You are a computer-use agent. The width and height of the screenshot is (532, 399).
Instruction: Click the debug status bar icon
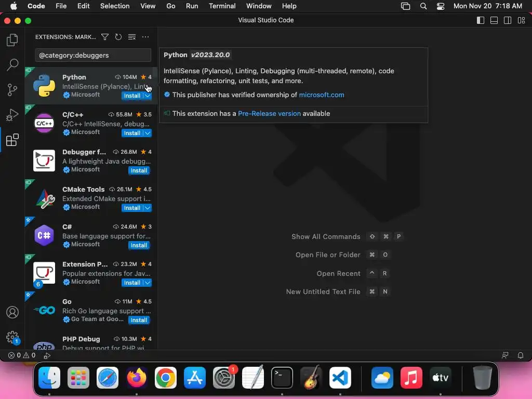click(47, 355)
